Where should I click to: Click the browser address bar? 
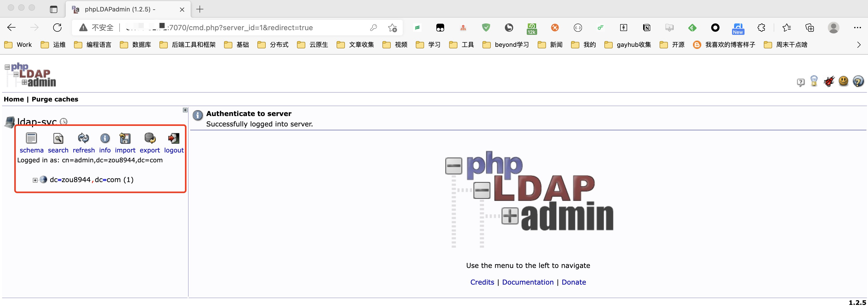click(x=236, y=28)
